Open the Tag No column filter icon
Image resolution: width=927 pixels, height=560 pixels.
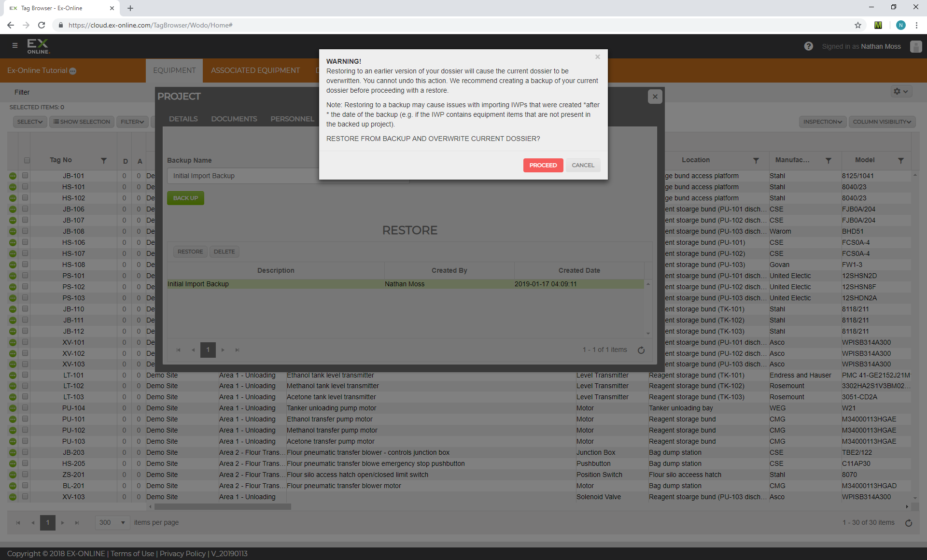point(104,160)
